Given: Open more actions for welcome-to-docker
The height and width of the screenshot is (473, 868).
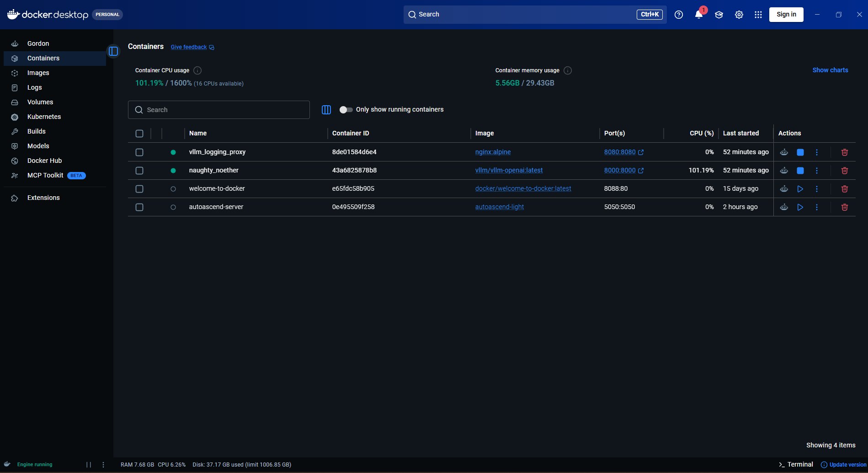Looking at the screenshot, I should pyautogui.click(x=817, y=189).
